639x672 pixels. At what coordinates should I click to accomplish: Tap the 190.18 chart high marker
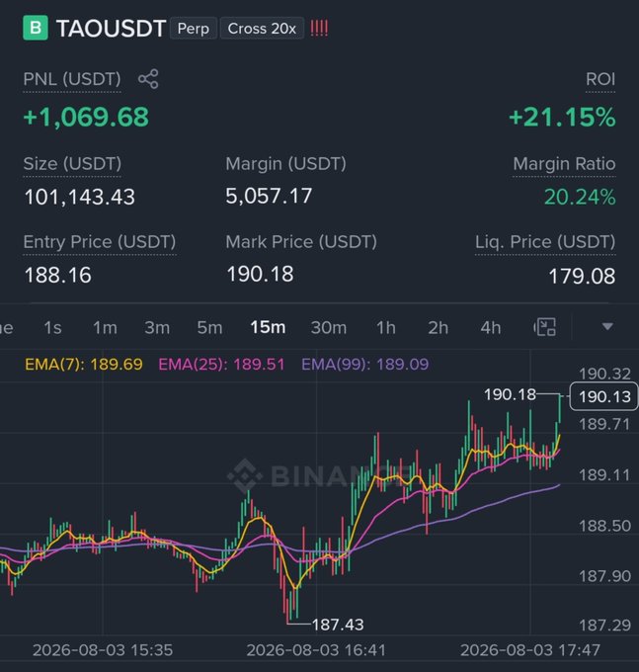pos(510,394)
